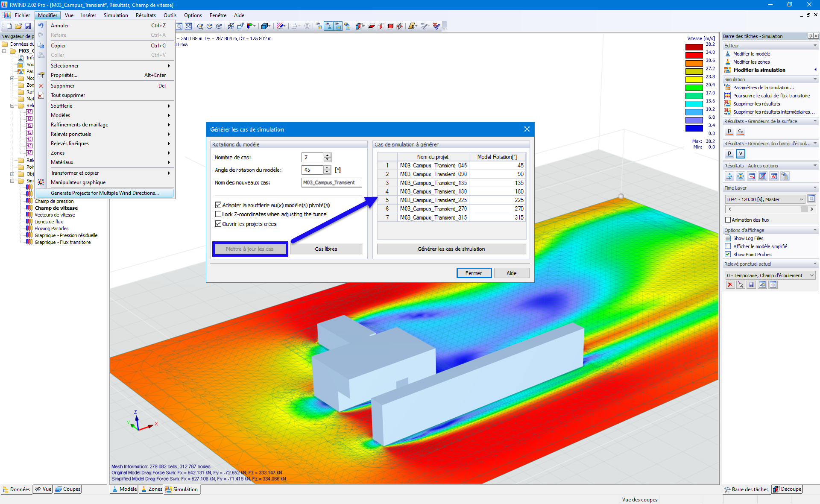Toggle Animation des flux checkbox
820x504 pixels.
point(728,220)
